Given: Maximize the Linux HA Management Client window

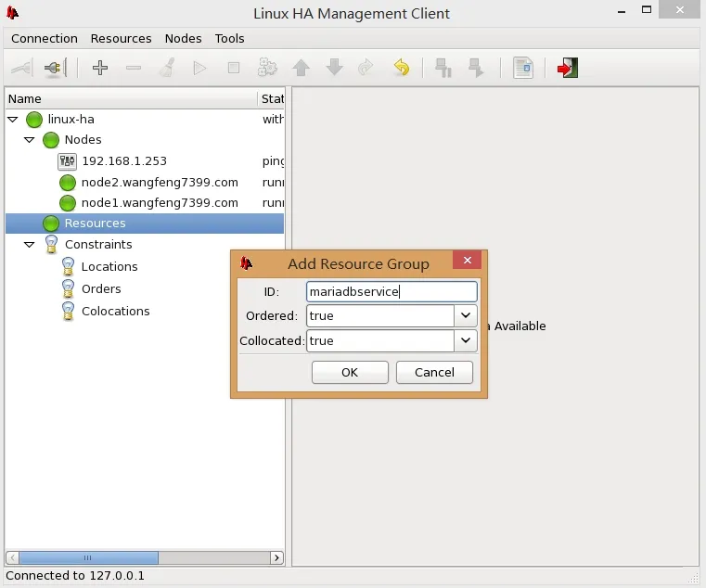Looking at the screenshot, I should (x=647, y=9).
